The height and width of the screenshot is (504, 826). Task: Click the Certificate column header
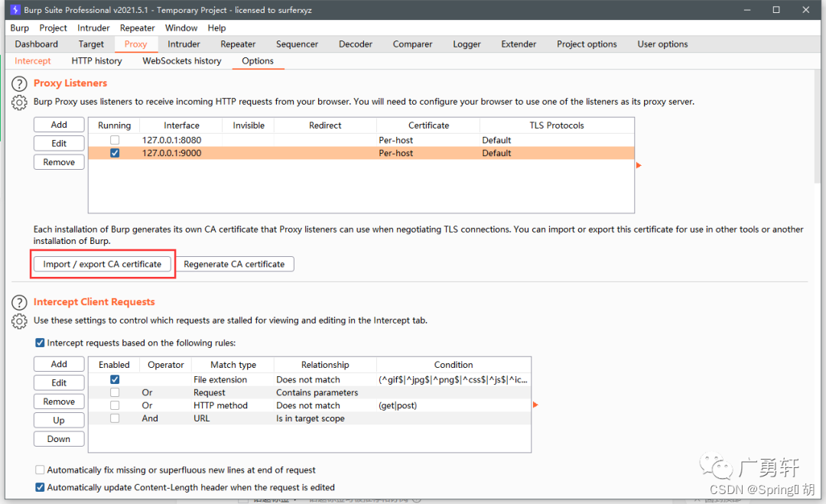[428, 125]
